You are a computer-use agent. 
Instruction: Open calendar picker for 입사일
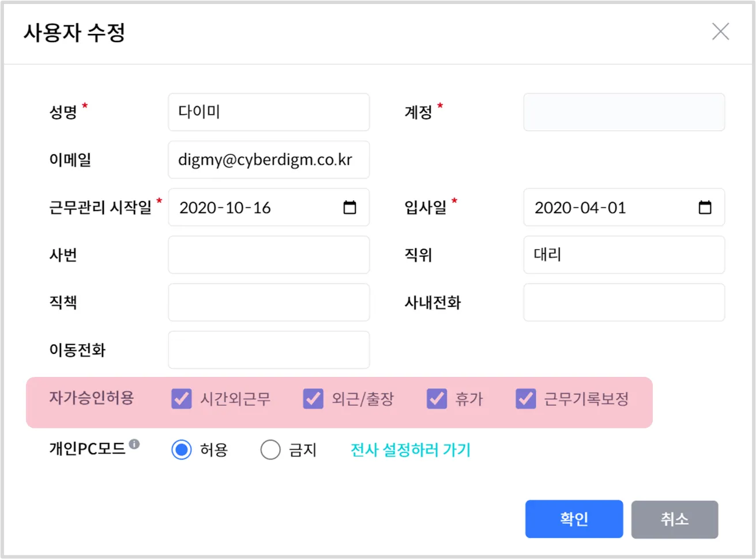pos(705,207)
